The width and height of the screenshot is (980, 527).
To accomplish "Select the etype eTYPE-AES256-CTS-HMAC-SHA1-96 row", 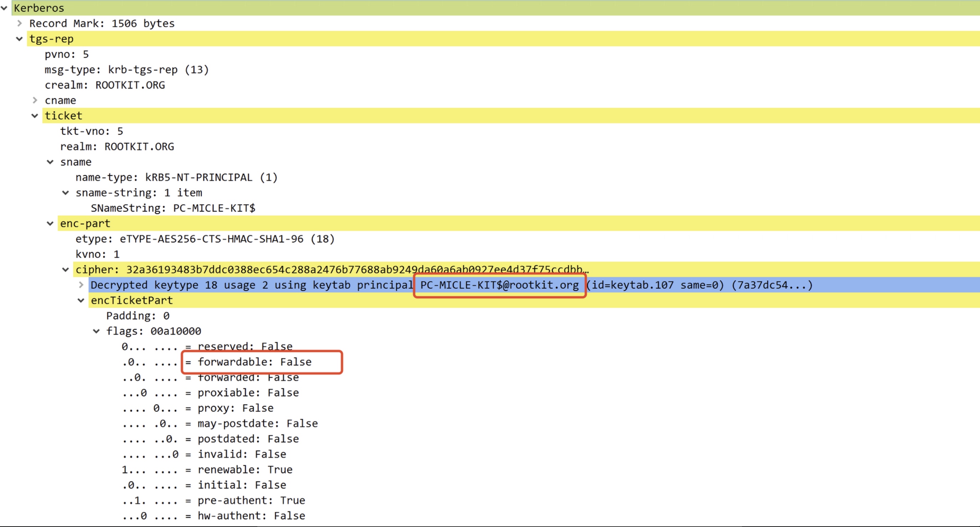I will [x=205, y=239].
